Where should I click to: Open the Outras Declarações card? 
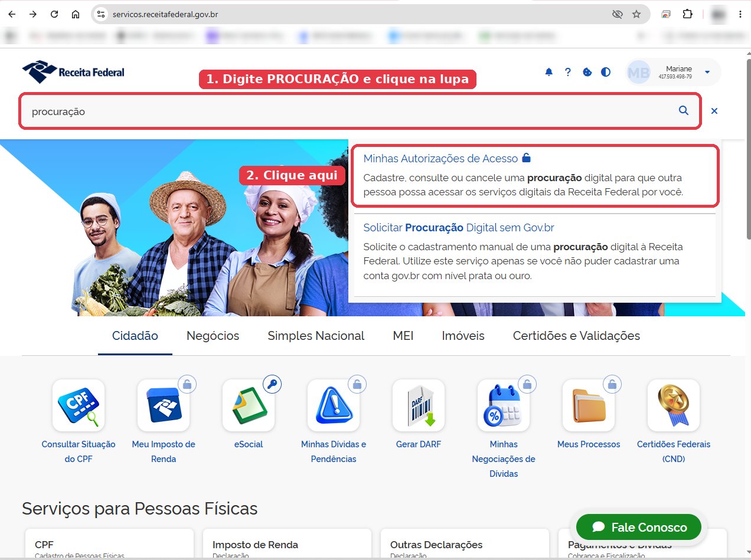coord(465,545)
